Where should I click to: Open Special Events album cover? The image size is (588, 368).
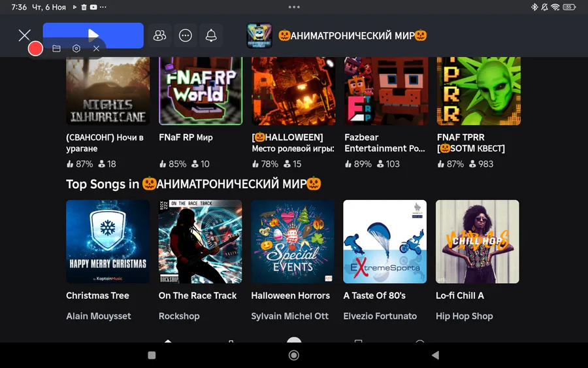tap(293, 242)
